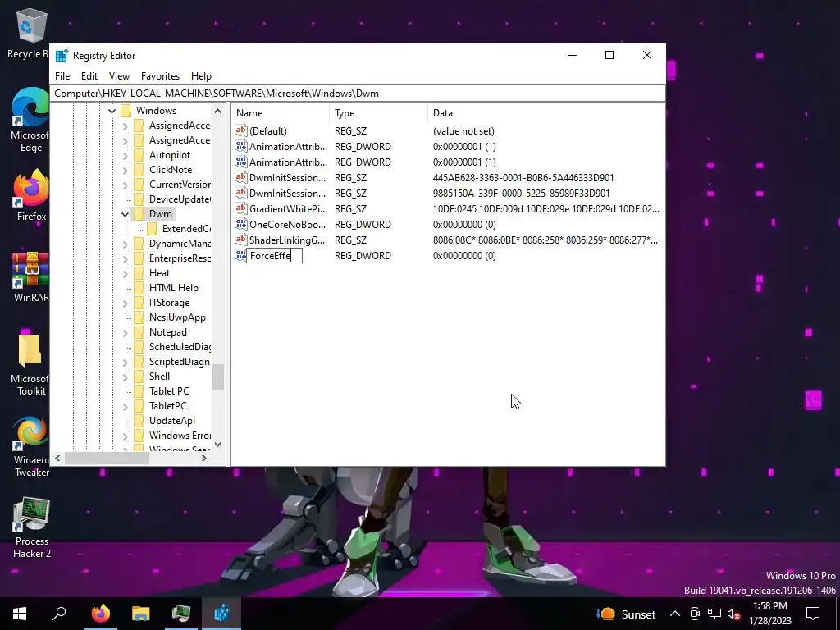Viewport: 840px width, 630px height.
Task: Collapse the Dwm key
Action: click(125, 214)
